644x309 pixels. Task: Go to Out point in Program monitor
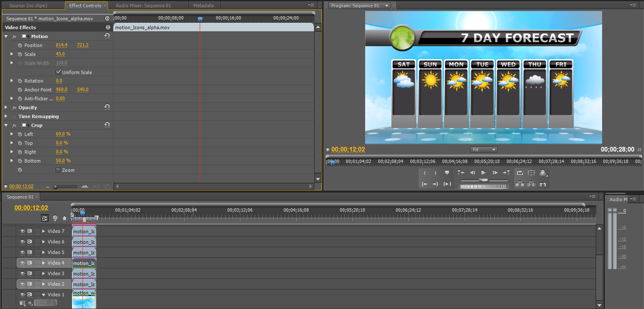(435, 184)
